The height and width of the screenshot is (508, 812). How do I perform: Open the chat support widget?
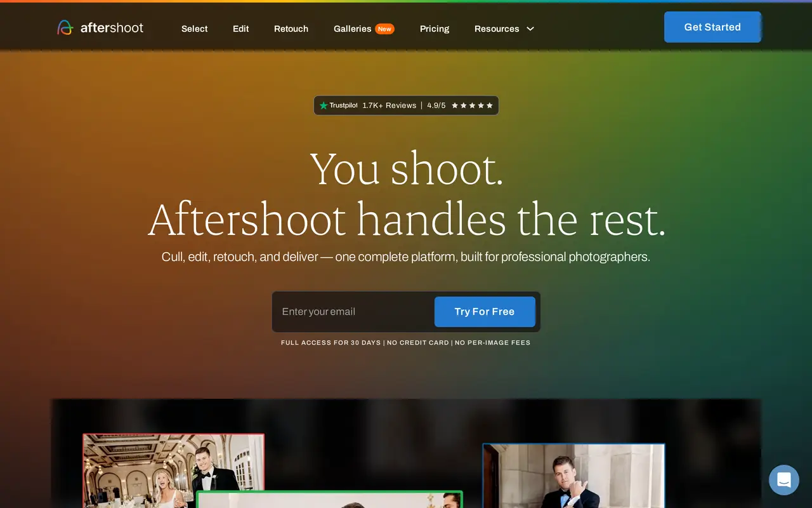pyautogui.click(x=784, y=480)
